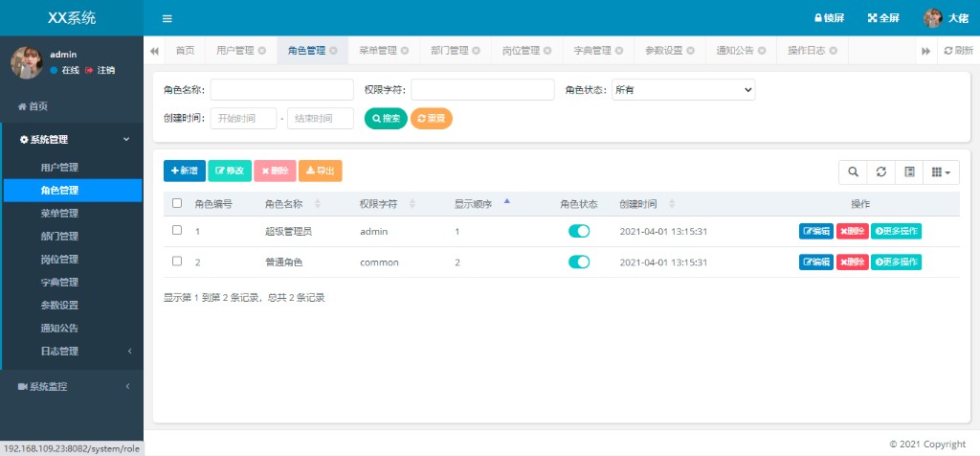
Task: Collapse the 系统管理 sidebar menu
Action: (73, 140)
